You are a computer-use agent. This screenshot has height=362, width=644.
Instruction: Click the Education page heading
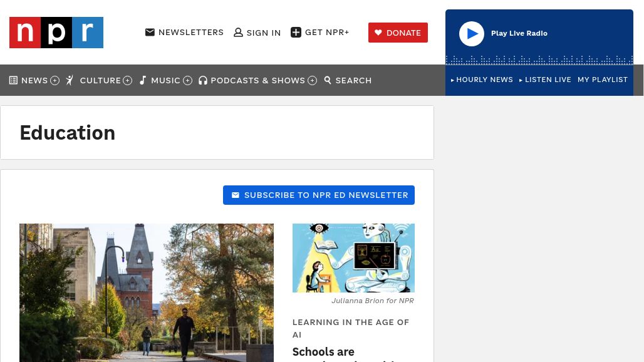pos(68,133)
